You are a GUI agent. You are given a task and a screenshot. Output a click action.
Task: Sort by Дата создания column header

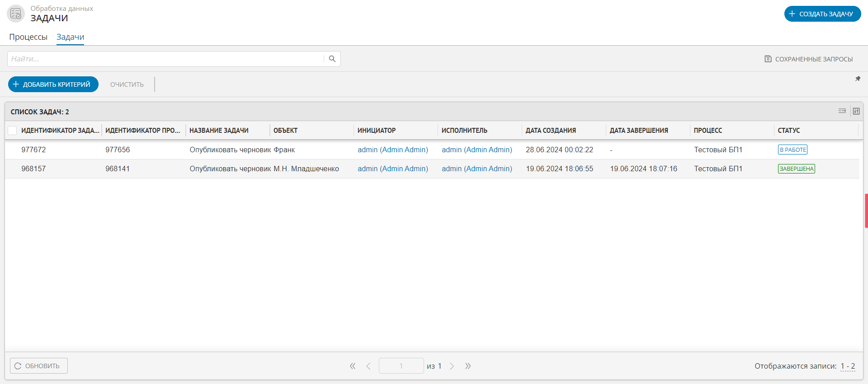[x=551, y=131]
